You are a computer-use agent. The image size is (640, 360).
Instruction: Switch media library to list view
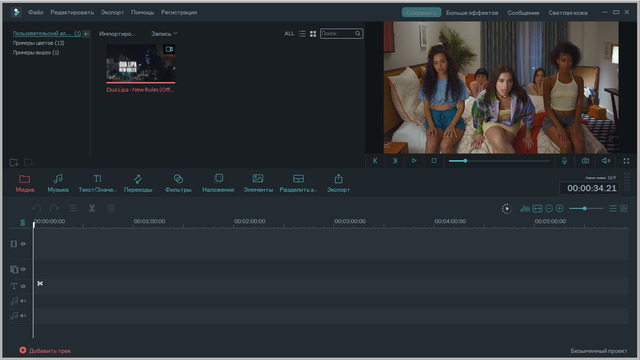[302, 34]
